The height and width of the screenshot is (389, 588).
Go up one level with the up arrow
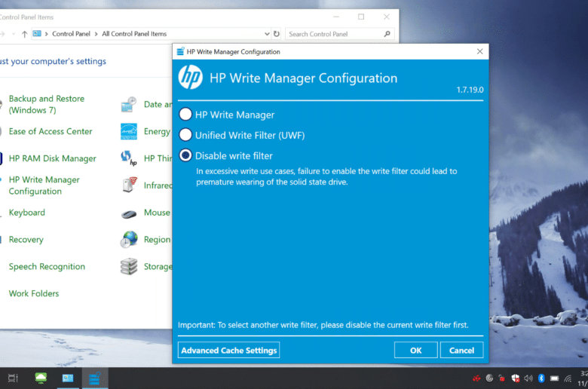[24, 34]
